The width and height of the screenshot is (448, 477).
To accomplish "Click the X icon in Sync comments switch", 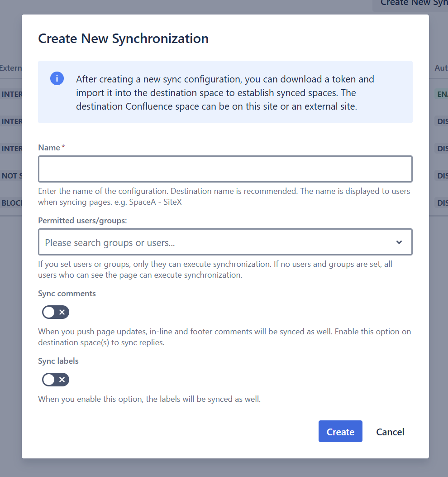I will 62,312.
